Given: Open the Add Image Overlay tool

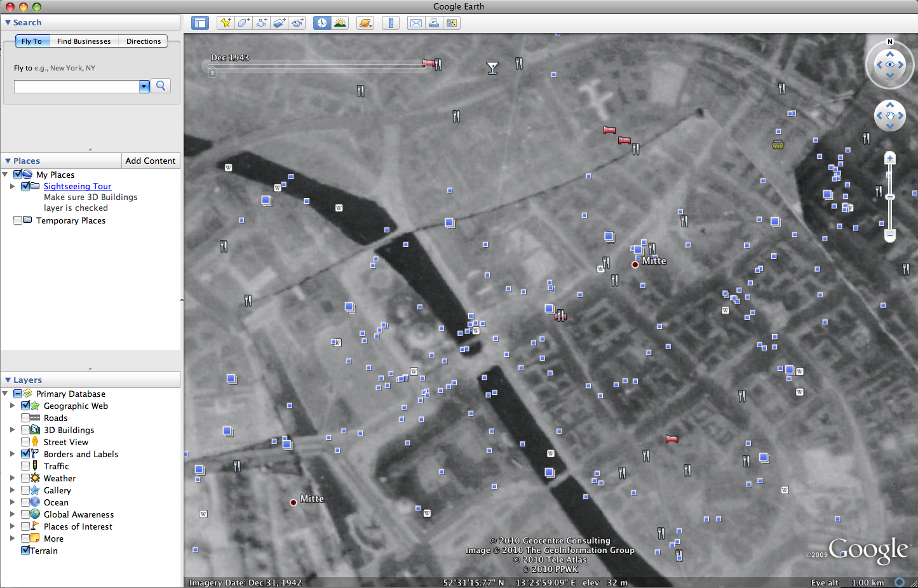Looking at the screenshot, I should (x=279, y=23).
